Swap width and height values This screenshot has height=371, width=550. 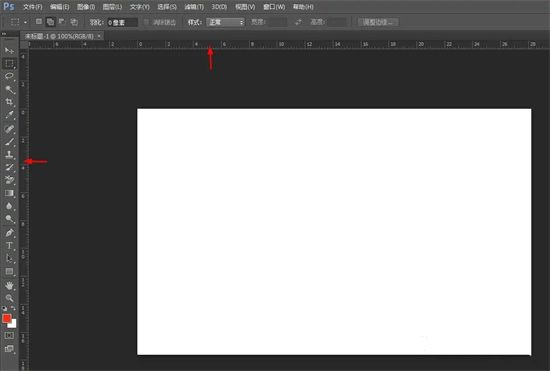coord(298,22)
